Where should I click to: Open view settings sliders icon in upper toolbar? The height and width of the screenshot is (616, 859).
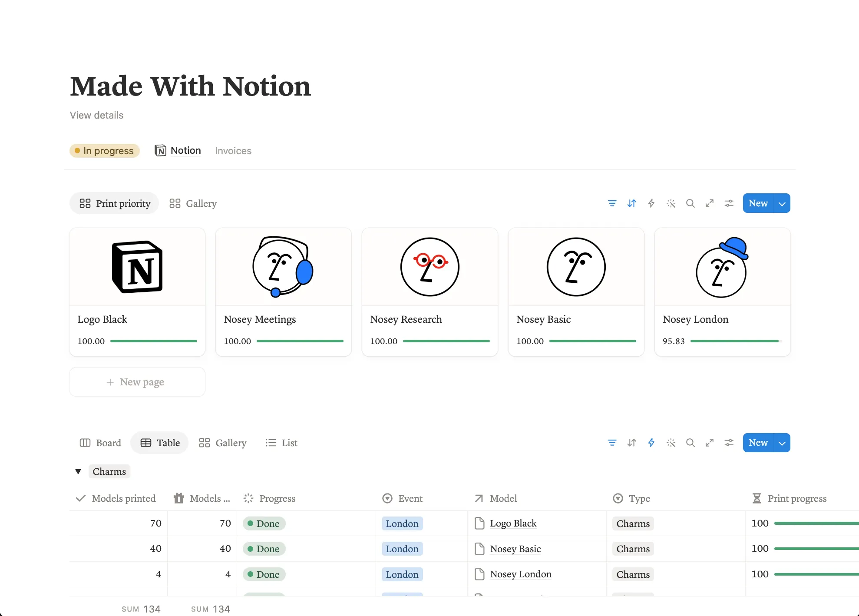click(729, 203)
